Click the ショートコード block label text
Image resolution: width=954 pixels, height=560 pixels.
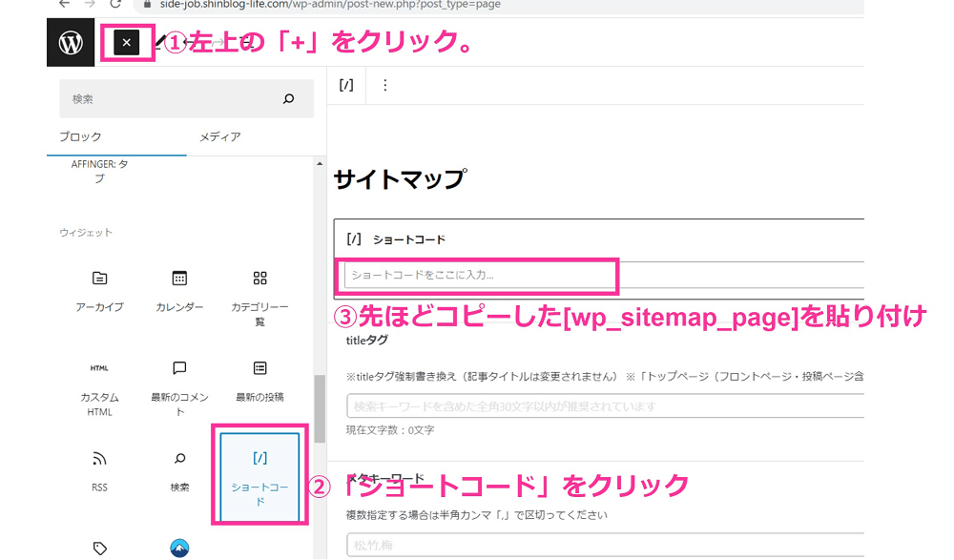tap(409, 239)
